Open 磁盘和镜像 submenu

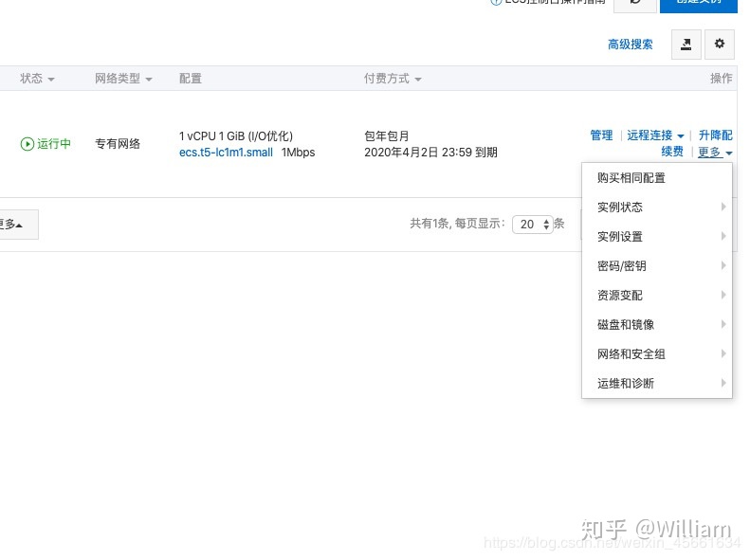point(657,325)
